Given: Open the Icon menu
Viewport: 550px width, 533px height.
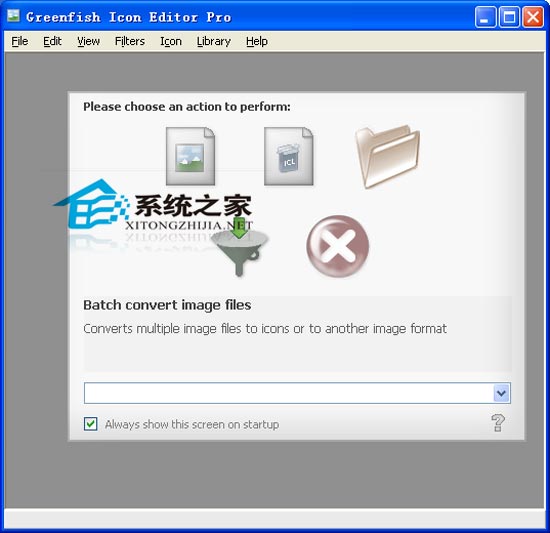Looking at the screenshot, I should pos(171,41).
